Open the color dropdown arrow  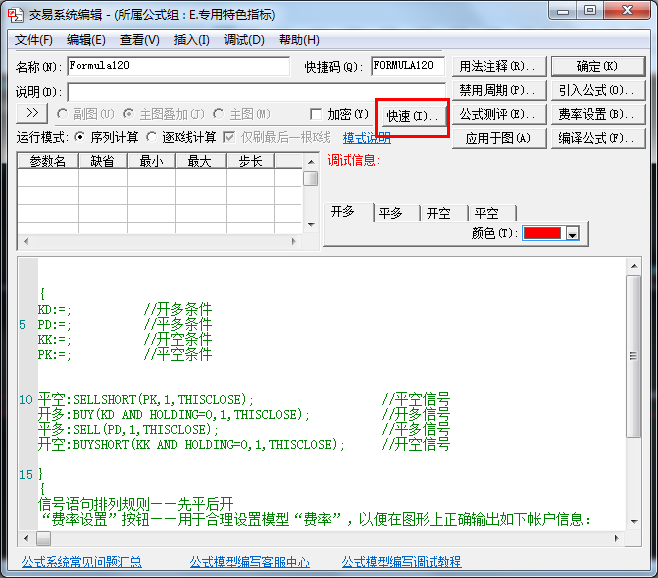[x=572, y=233]
